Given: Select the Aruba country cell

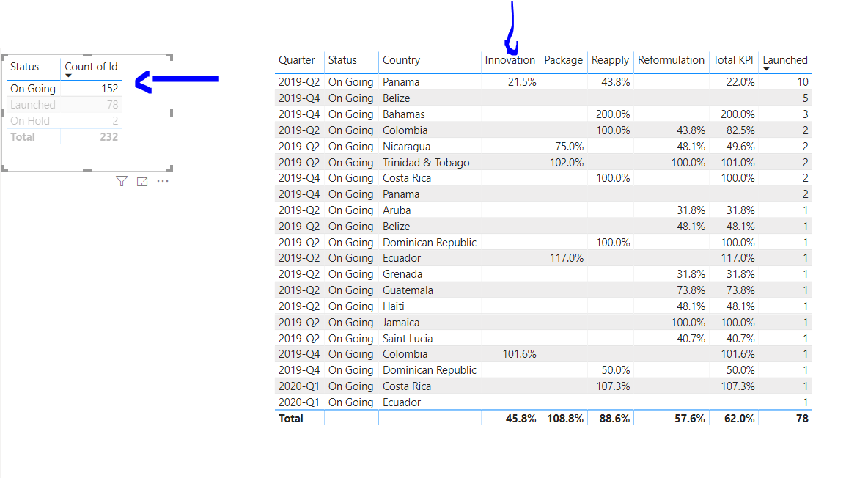Looking at the screenshot, I should (x=397, y=210).
